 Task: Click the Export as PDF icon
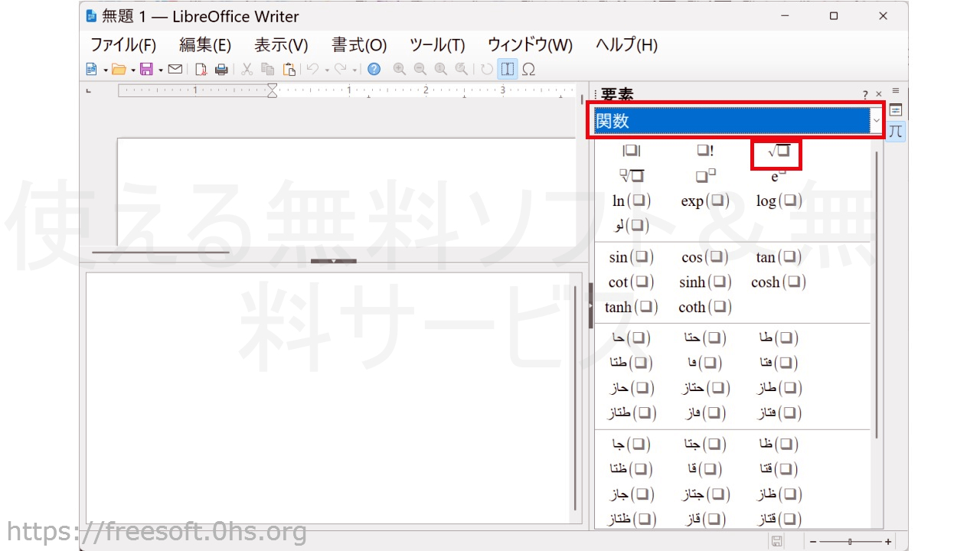[x=201, y=70]
